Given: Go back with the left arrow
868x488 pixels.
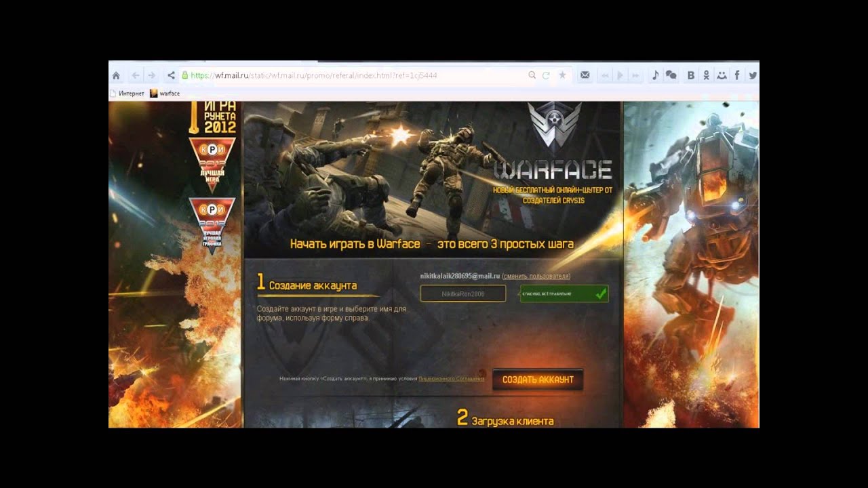Looking at the screenshot, I should tap(136, 75).
